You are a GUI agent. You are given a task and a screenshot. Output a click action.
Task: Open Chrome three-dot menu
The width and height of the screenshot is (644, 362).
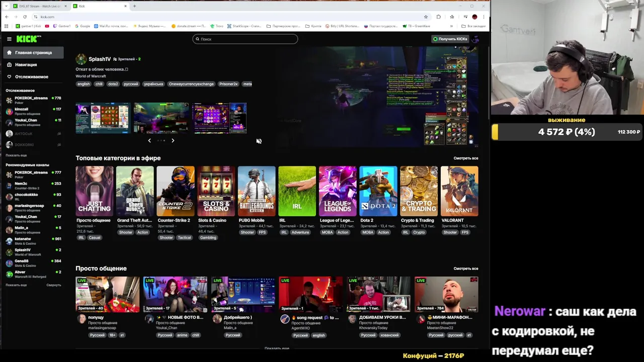coord(485,17)
